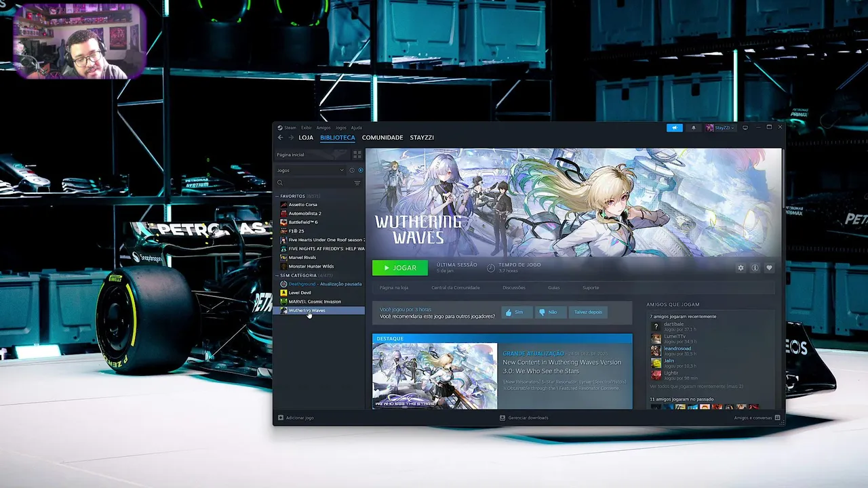The height and width of the screenshot is (488, 868).
Task: Click the Steam forward navigation arrow
Action: [x=290, y=138]
